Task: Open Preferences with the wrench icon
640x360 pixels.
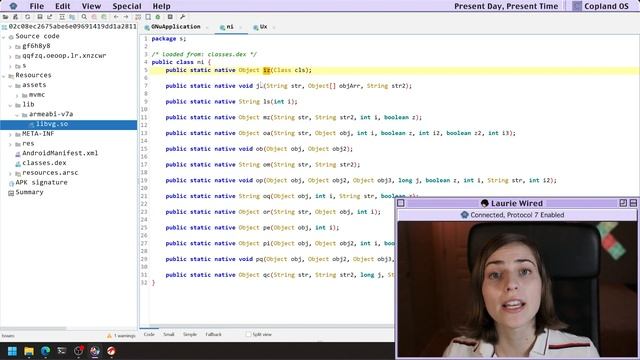Action: click(x=182, y=17)
